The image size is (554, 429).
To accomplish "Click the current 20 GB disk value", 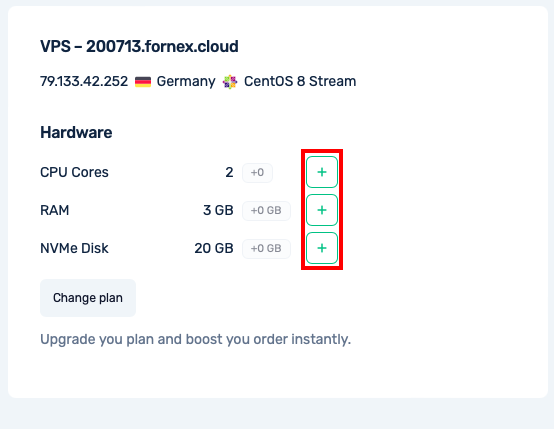I will click(214, 248).
